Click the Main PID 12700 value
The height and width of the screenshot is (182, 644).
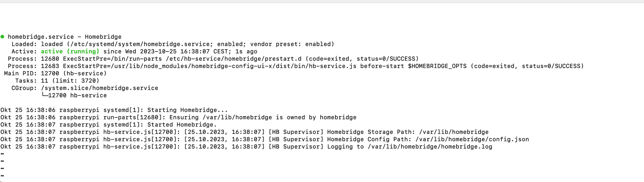pos(50,73)
